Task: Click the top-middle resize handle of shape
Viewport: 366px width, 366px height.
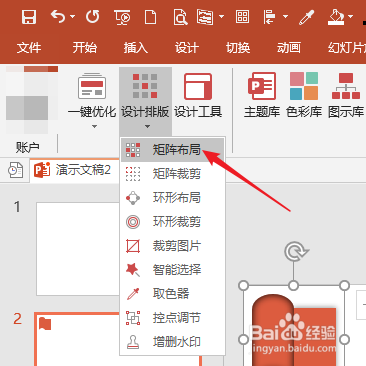Action: coord(294,286)
